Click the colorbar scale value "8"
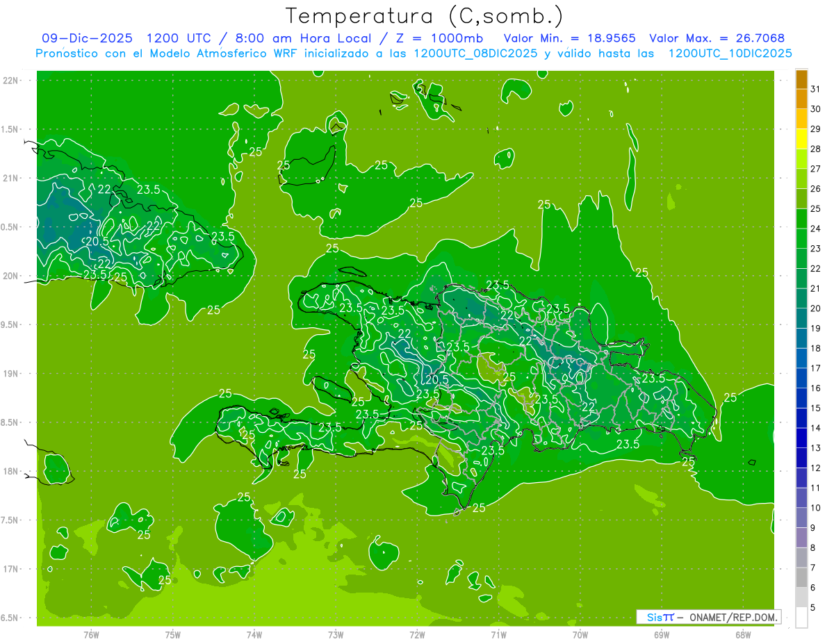 813,548
